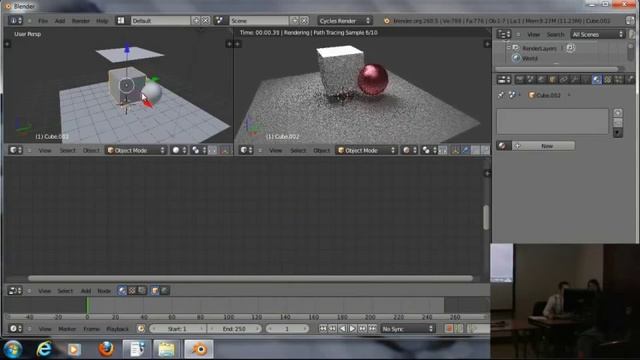Open viewport shading selector in rendered viewport

409,150
